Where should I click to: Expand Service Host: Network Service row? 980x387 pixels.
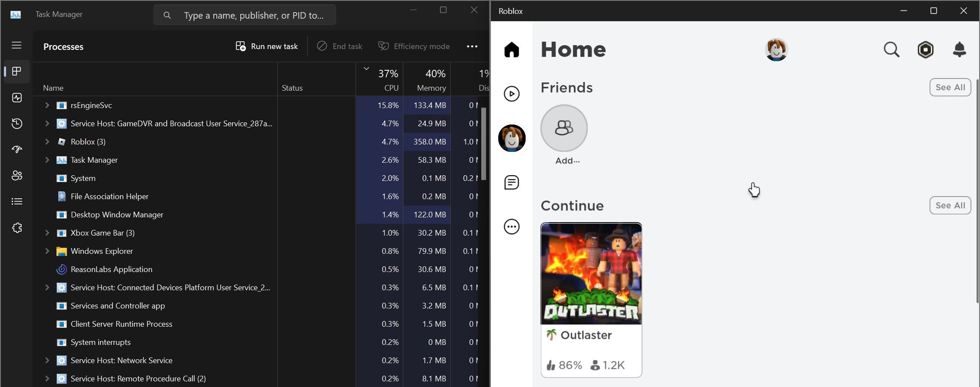coord(47,361)
